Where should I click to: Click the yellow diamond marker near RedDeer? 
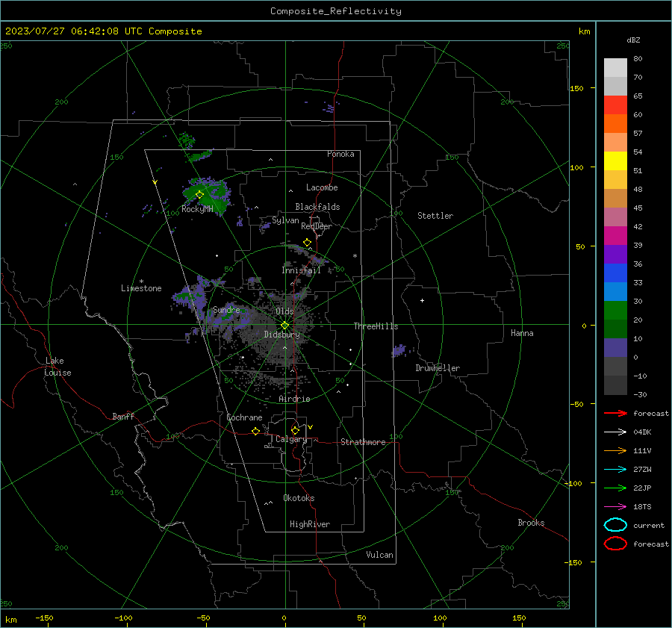(x=307, y=243)
